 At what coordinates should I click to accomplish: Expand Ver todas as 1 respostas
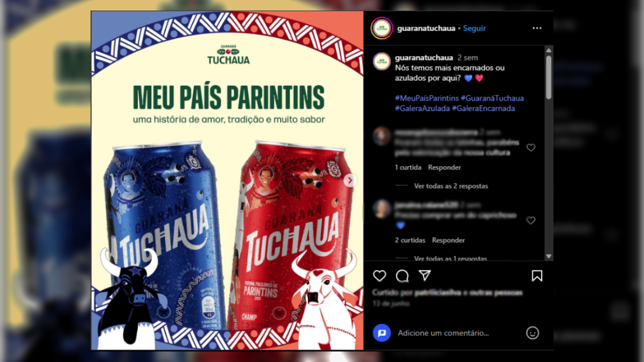[x=450, y=258]
